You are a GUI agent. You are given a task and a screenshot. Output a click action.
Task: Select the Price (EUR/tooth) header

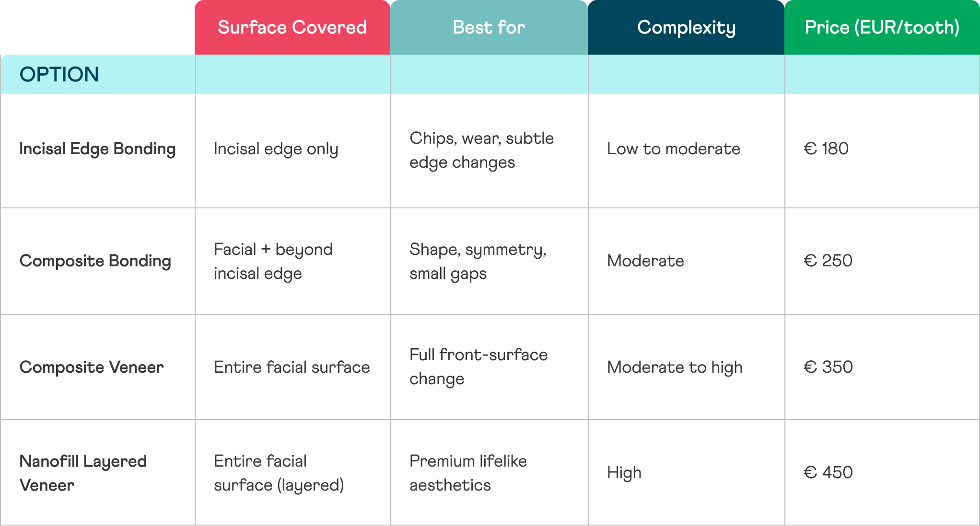[882, 27]
